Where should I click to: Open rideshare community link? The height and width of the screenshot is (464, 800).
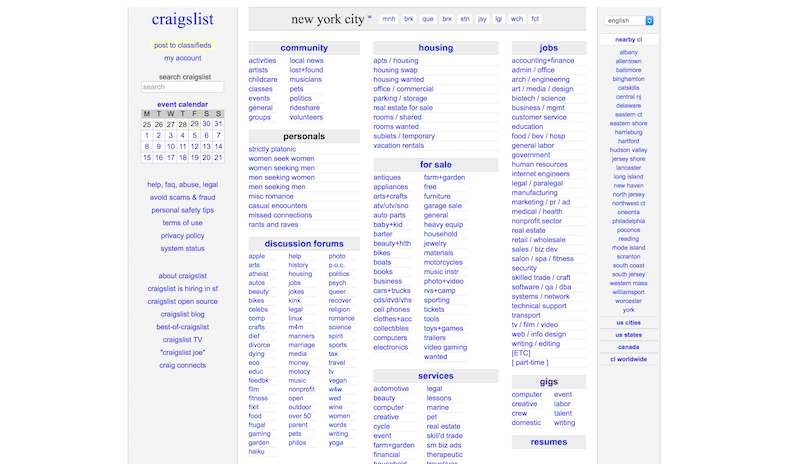[305, 108]
